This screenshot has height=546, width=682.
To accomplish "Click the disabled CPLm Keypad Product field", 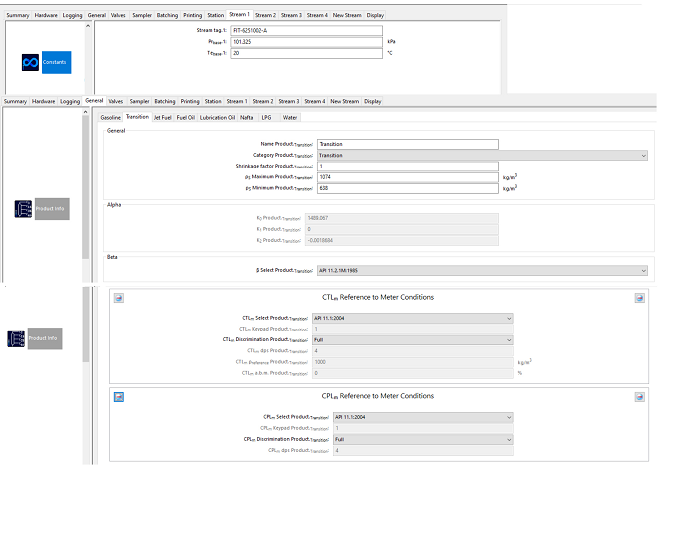I will click(x=423, y=428).
